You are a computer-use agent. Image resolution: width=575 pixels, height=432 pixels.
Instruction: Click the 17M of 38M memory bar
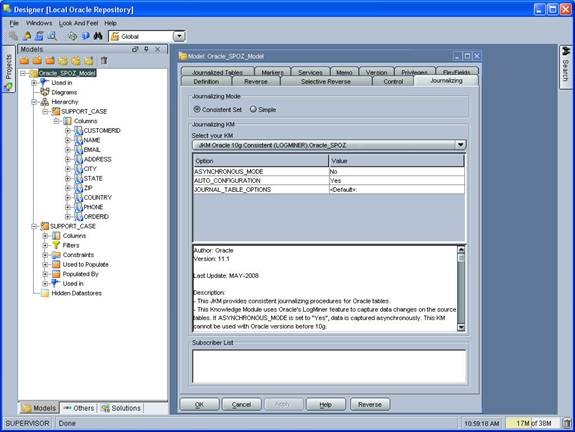coord(533,423)
